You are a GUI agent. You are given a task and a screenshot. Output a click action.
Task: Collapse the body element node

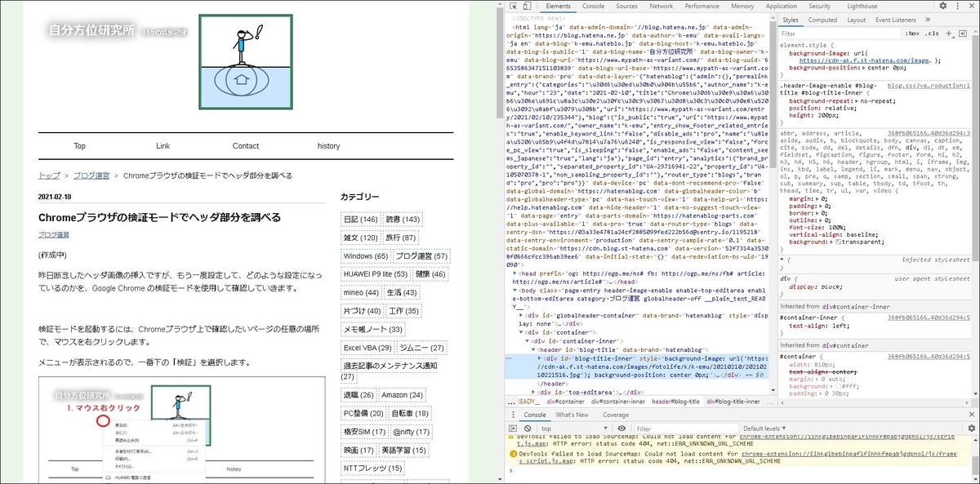coord(515,290)
